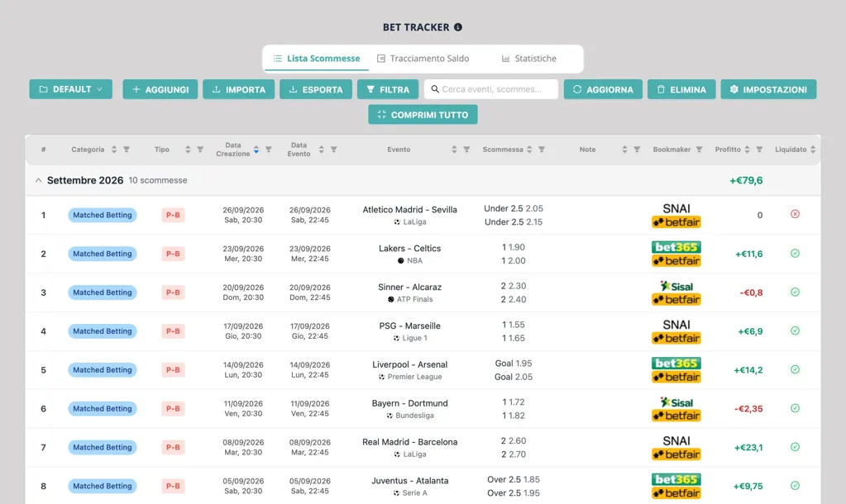Click COMPRIMI TUTTO to collapse all

click(x=423, y=114)
